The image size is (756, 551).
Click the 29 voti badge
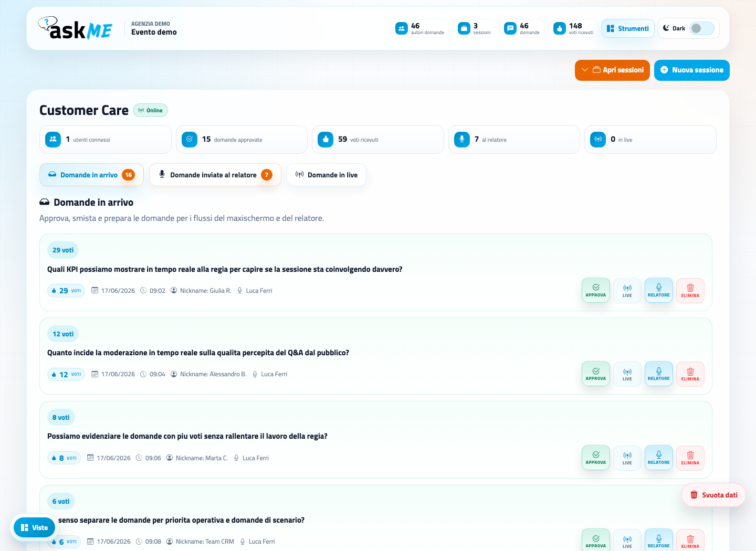[x=63, y=250]
